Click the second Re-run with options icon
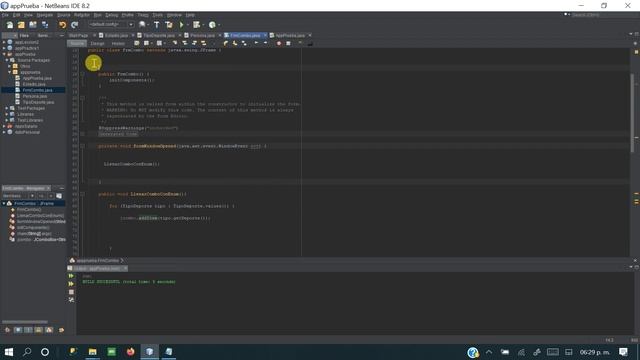The height and width of the screenshot is (360, 640). pyautogui.click(x=71, y=284)
